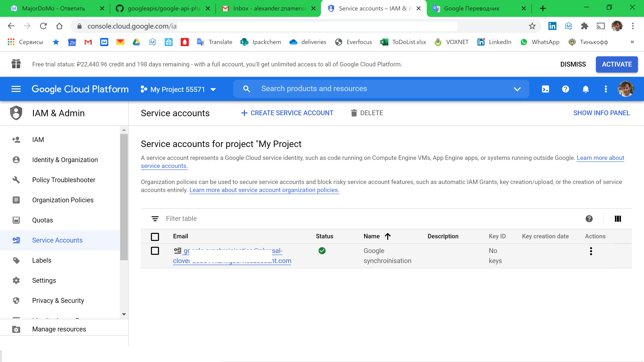The height and width of the screenshot is (362, 644).
Task: Open the three-dot actions menu for service account
Action: 591,251
